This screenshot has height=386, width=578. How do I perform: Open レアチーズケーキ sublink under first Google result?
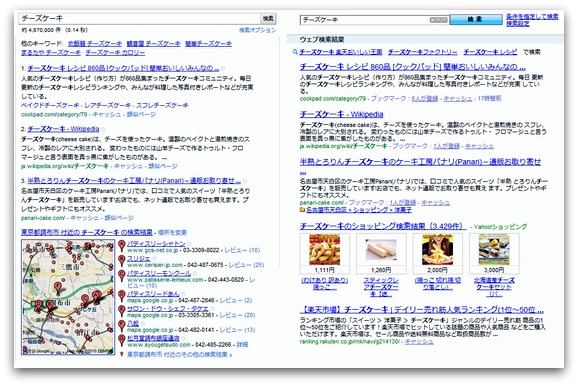pyautogui.click(x=108, y=105)
